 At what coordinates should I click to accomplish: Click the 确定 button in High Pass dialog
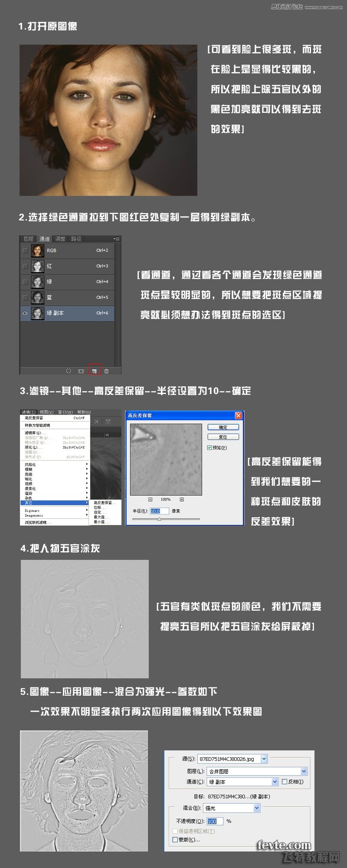pos(223,427)
